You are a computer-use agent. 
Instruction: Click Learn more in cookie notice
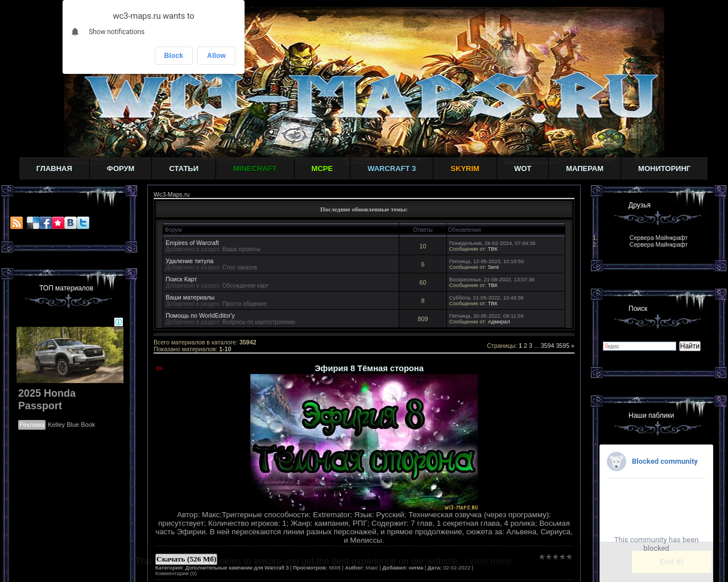click(x=487, y=561)
